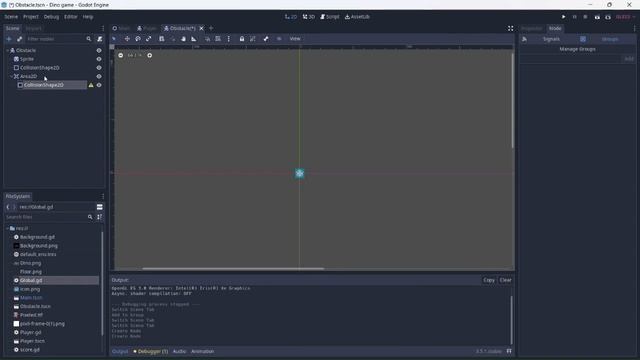The height and width of the screenshot is (360, 640).
Task: Open the Help menu
Action: [x=88, y=17]
